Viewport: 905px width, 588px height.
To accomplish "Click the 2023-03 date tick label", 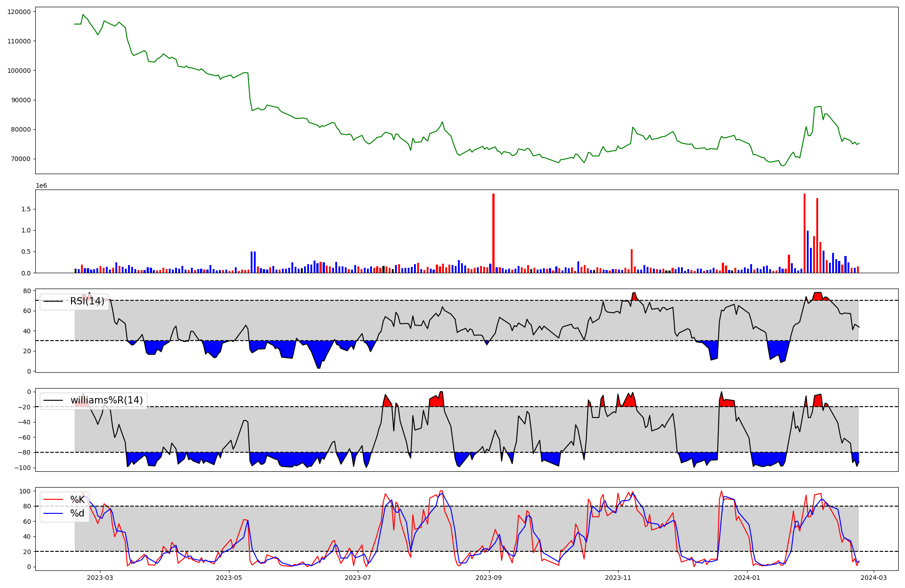I will pos(100,578).
